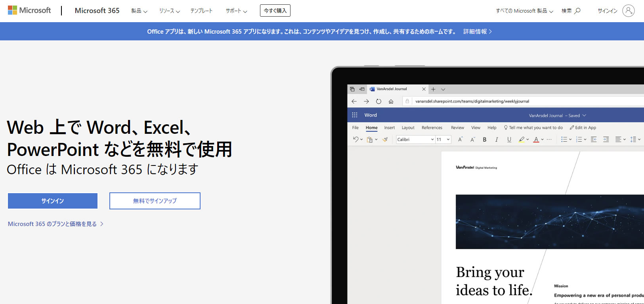Click the numbered list icon
The image size is (644, 304).
[579, 139]
